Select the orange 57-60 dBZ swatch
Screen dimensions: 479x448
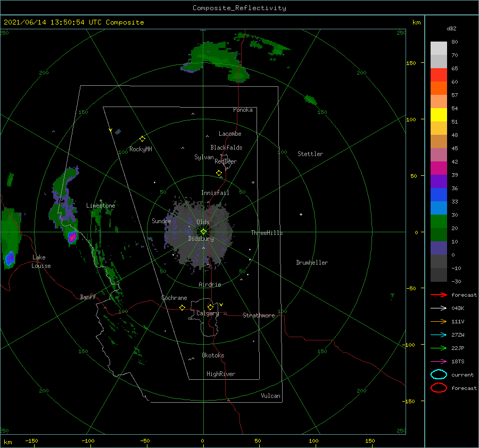tap(439, 88)
